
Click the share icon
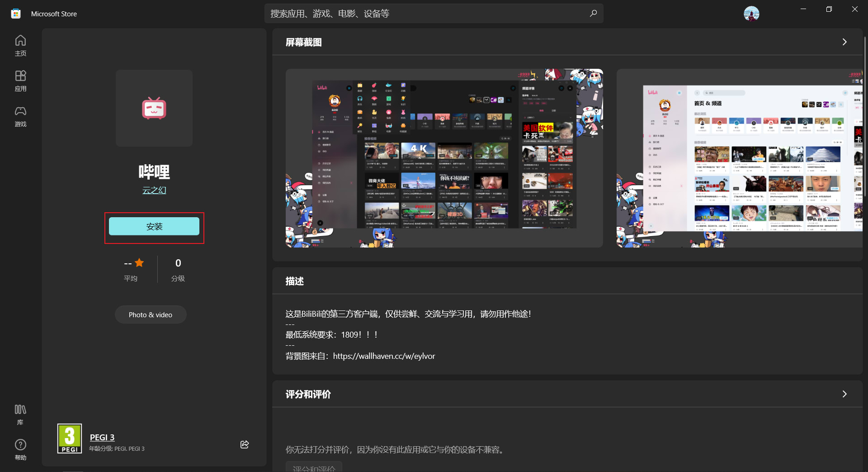pos(245,444)
